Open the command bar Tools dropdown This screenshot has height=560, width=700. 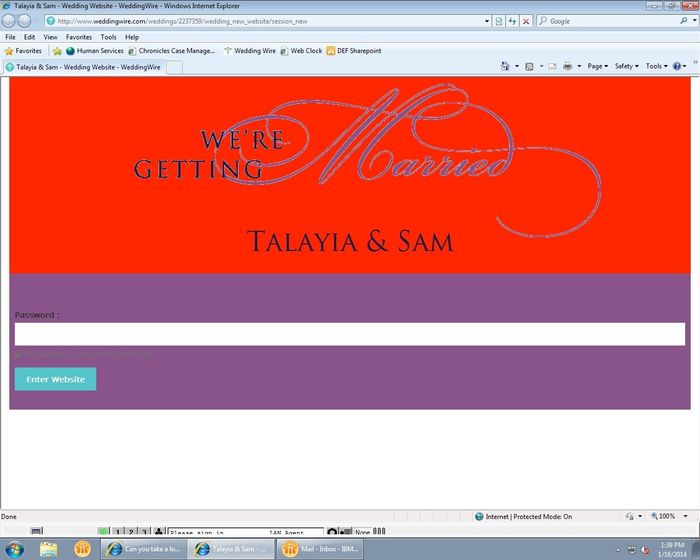click(x=656, y=66)
